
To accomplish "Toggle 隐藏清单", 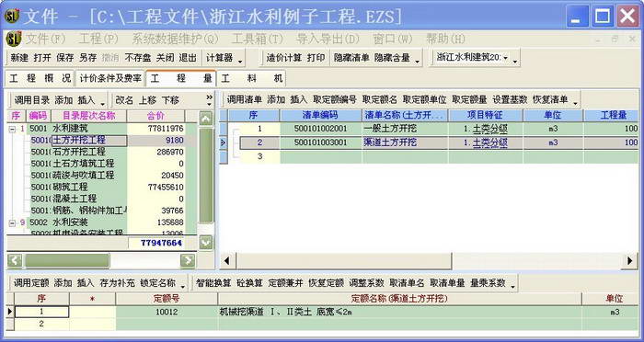I will click(x=351, y=58).
